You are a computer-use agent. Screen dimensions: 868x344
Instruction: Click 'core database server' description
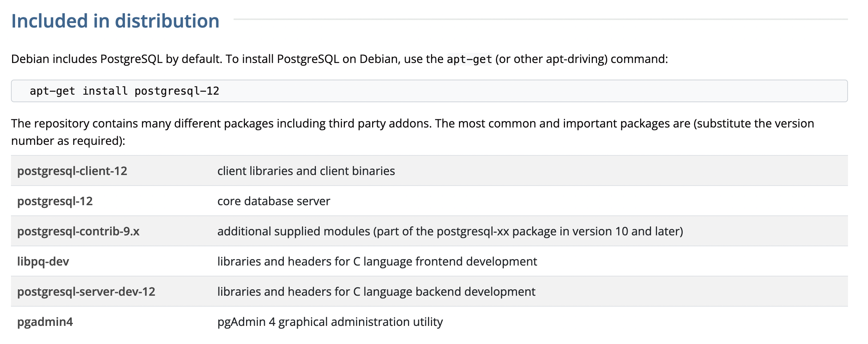click(x=274, y=201)
